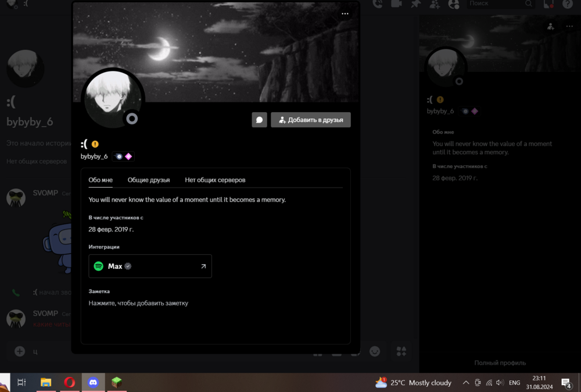Expand the hidden system tray icons chevron
Screen dimensions: 581x392
[x=466, y=383]
